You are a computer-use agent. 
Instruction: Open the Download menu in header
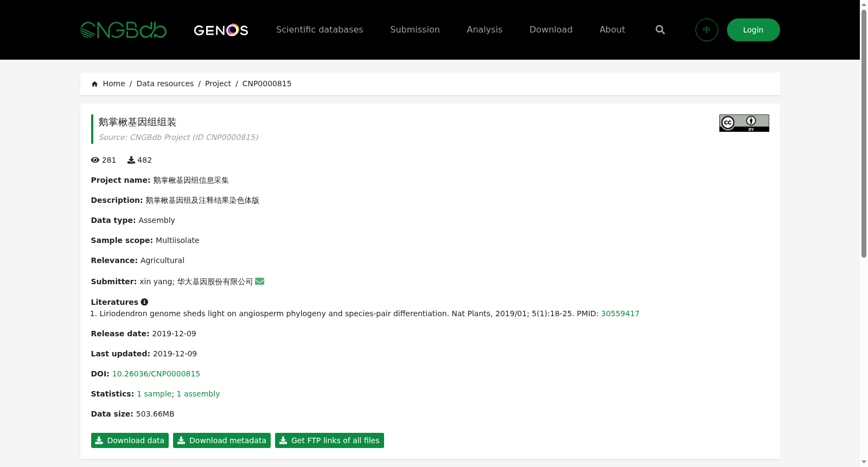click(551, 30)
